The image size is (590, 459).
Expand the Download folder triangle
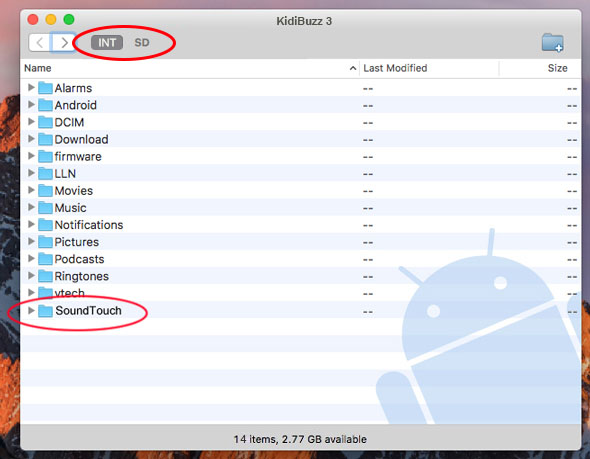(31, 139)
